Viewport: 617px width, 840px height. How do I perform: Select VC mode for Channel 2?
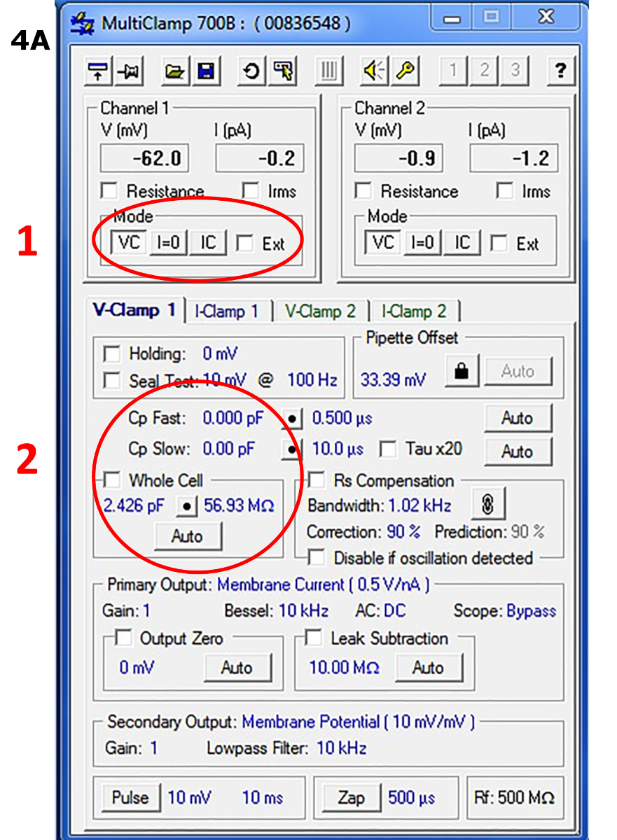click(383, 244)
